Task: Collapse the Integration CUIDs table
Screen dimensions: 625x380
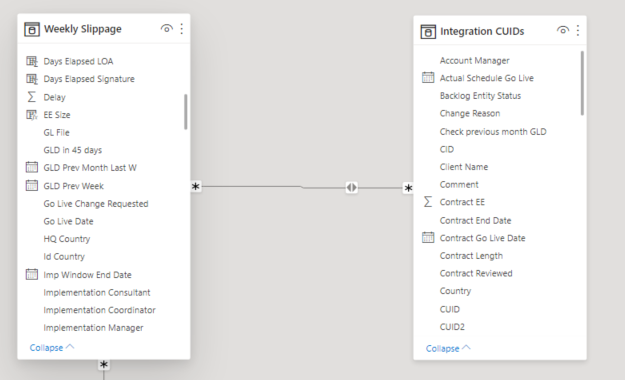Action: pos(448,348)
